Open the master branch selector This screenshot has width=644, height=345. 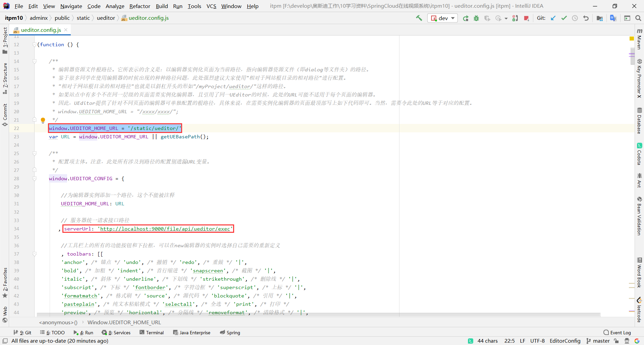point(598,341)
